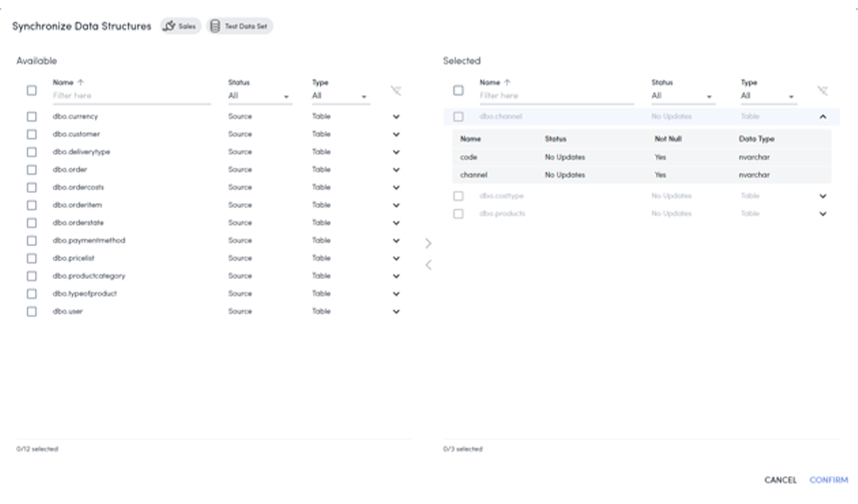Sort Available list by Name arrow
Viewport: 858px width, 504px height.
point(81,82)
